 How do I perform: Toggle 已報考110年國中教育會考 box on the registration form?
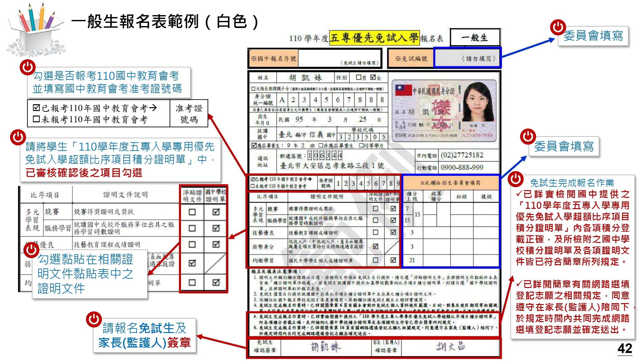tap(253, 179)
